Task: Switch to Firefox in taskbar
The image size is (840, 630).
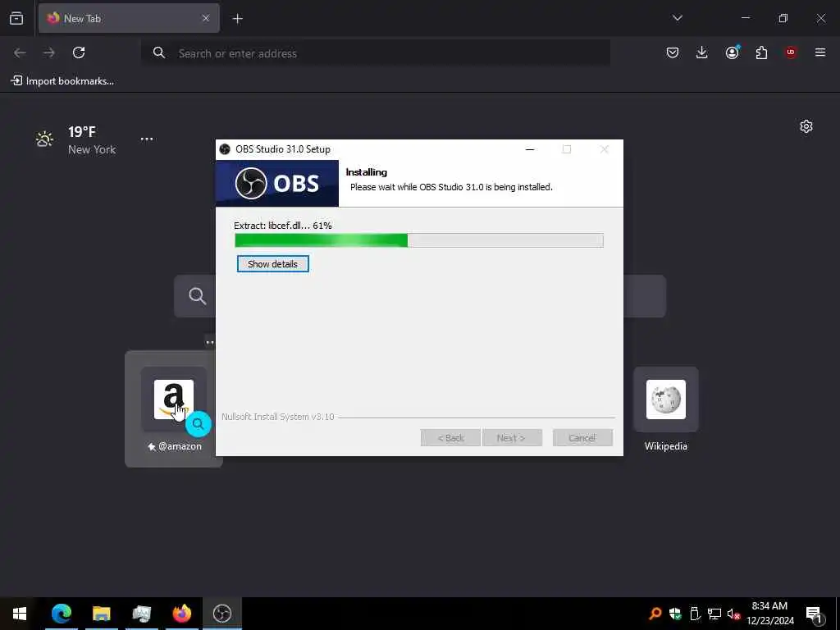Action: [x=181, y=614]
